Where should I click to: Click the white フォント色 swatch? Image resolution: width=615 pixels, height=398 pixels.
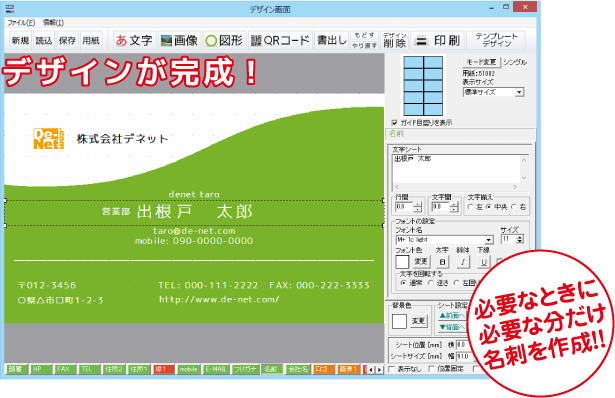point(402,262)
